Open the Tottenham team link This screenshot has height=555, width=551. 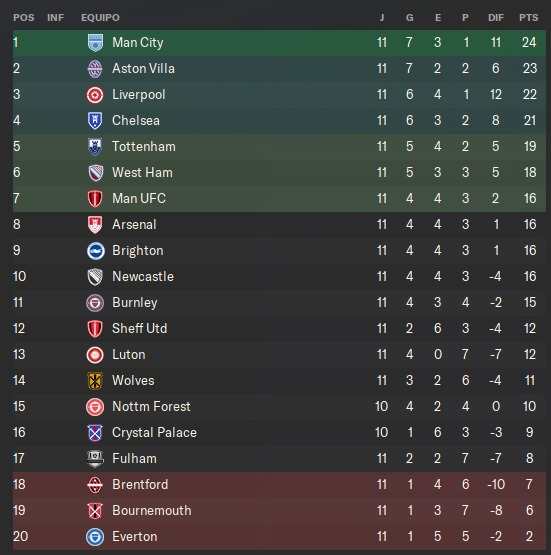[x=144, y=147]
